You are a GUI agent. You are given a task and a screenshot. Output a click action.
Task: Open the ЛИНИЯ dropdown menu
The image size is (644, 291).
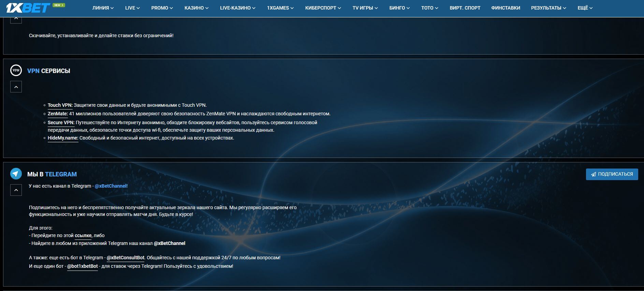pos(103,8)
